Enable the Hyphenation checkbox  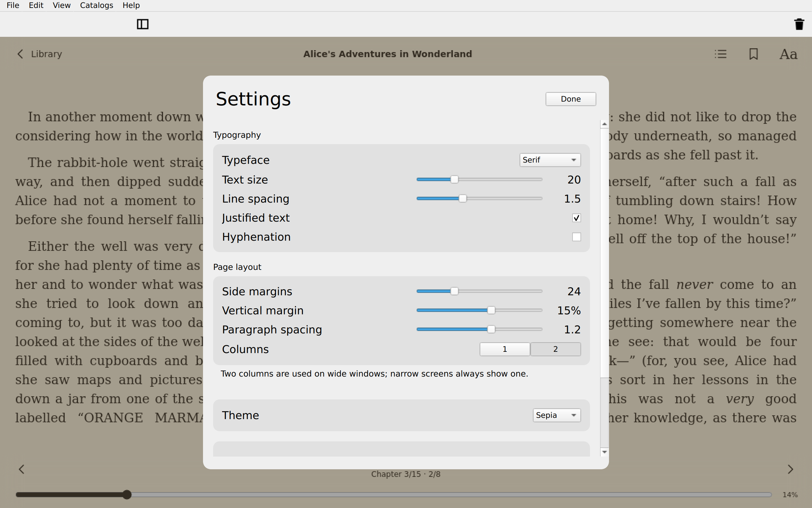pyautogui.click(x=576, y=237)
